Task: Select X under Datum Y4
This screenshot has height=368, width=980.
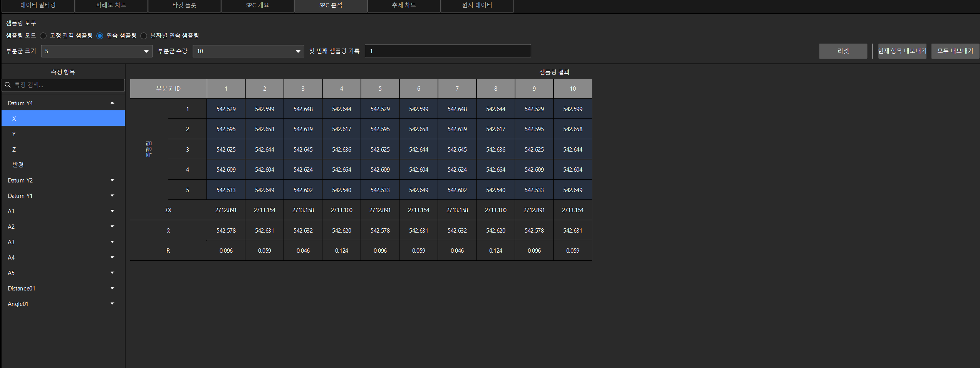Action: (63, 118)
